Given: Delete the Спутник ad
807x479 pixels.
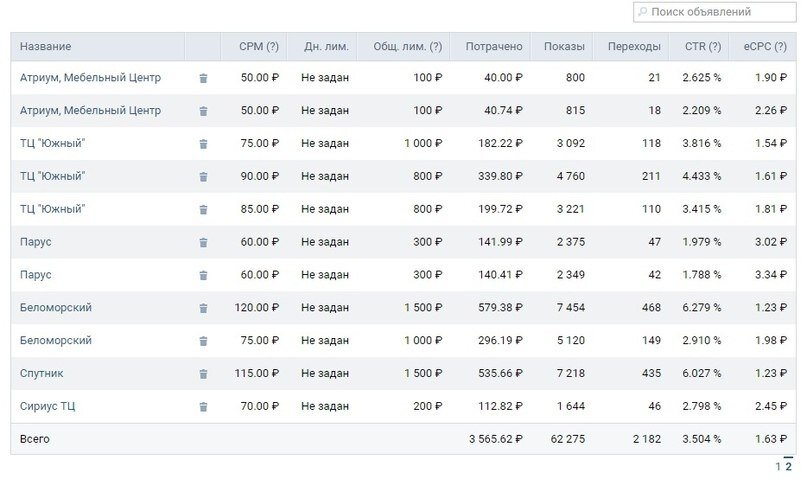Looking at the screenshot, I should click(203, 374).
